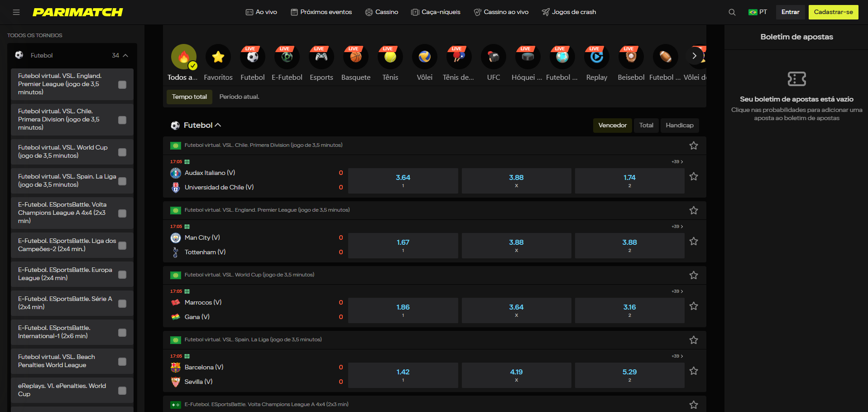Switch to Período atual tab
The image size is (868, 412).
coord(239,97)
